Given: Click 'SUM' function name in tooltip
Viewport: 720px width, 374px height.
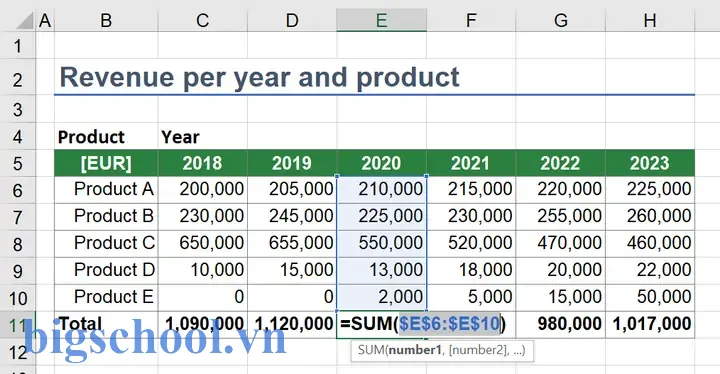Looking at the screenshot, I should coord(371,351).
